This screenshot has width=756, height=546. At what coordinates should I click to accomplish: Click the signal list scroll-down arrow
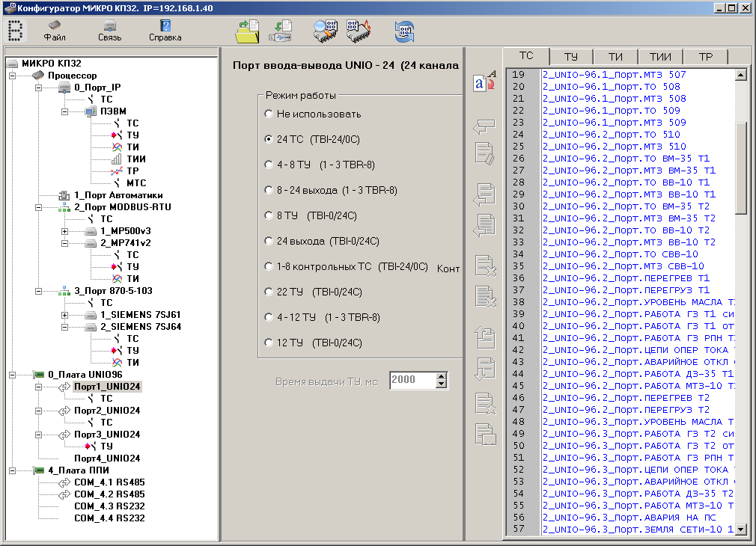[x=741, y=530]
